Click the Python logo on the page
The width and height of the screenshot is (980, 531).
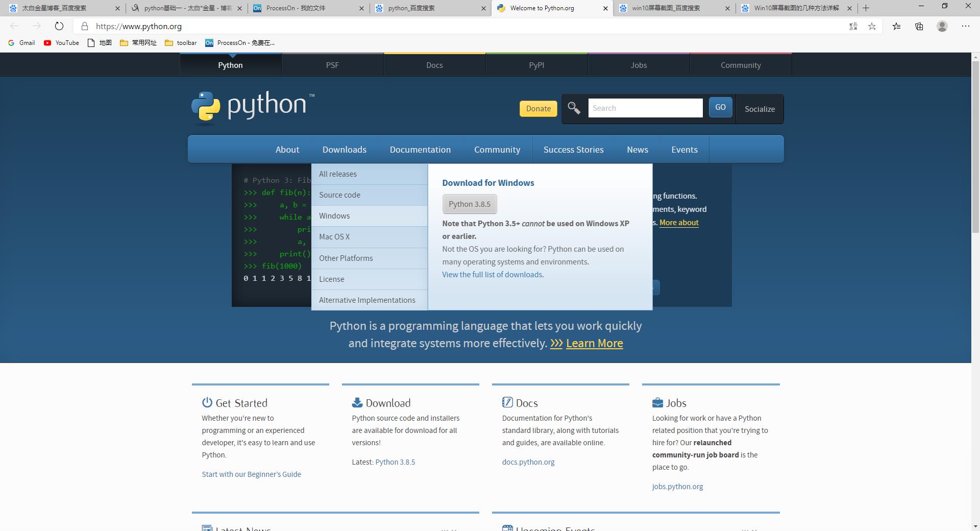tap(253, 107)
